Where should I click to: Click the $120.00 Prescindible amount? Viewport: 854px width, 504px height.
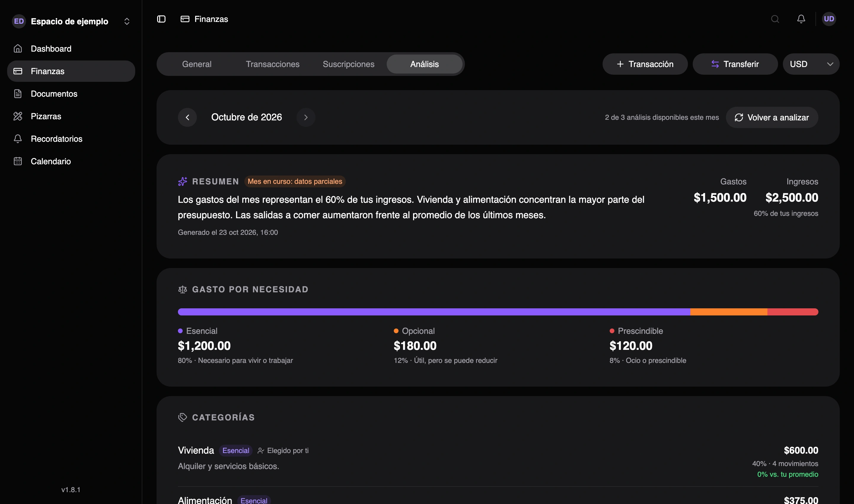pos(631,346)
